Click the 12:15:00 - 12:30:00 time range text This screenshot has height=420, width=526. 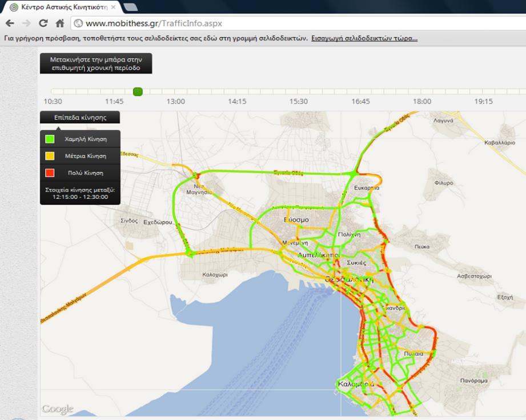pos(80,197)
